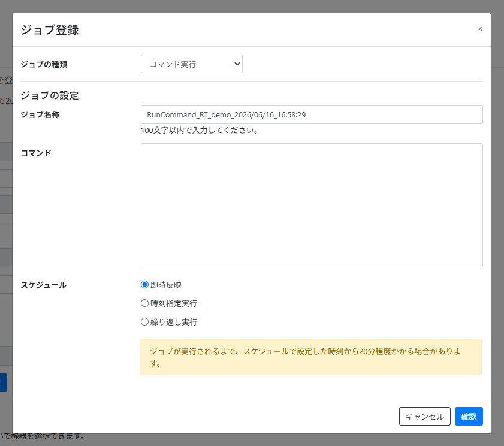This screenshot has height=446, width=504.
Task: Click the ジョブ名称 label
Action: click(x=40, y=114)
